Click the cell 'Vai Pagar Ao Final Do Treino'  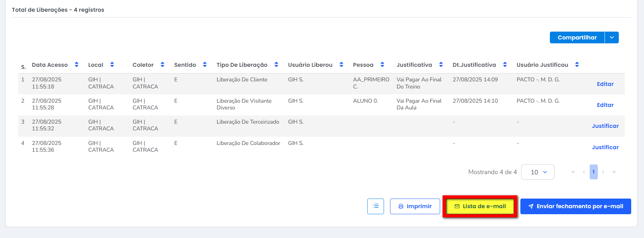click(419, 83)
